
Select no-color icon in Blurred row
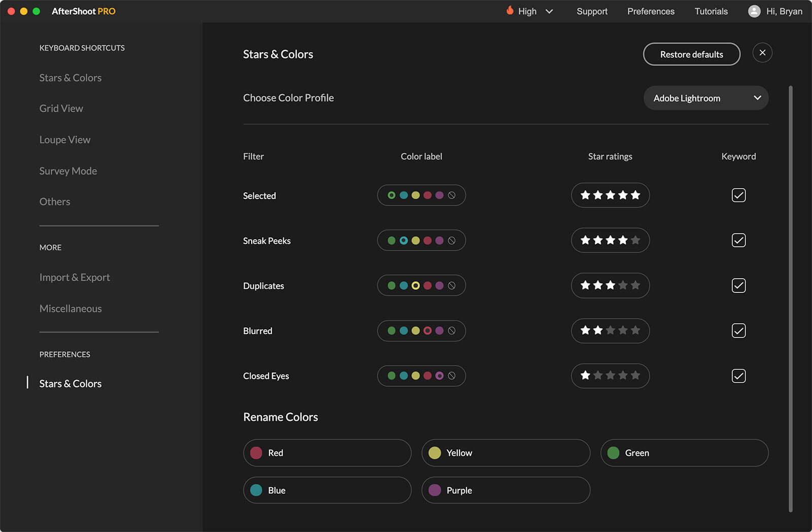point(452,331)
